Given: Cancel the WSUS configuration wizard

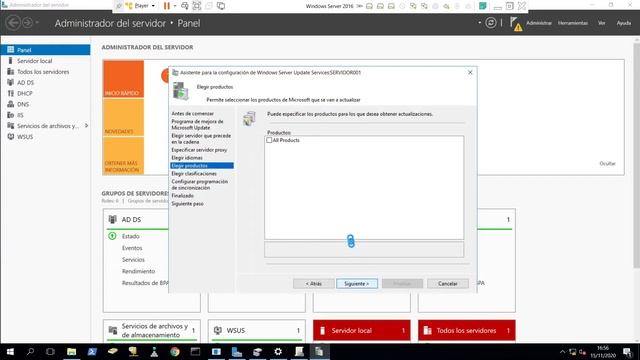Looking at the screenshot, I should [447, 283].
